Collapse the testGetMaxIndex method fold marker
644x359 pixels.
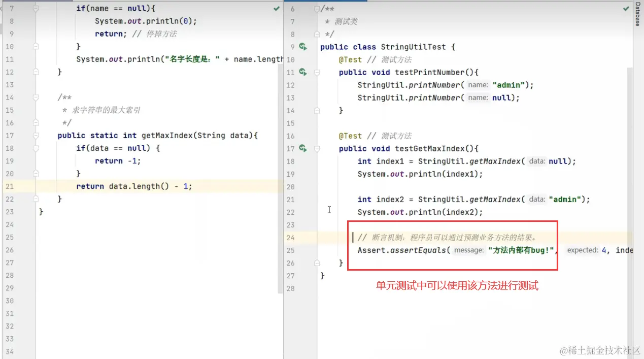click(317, 148)
